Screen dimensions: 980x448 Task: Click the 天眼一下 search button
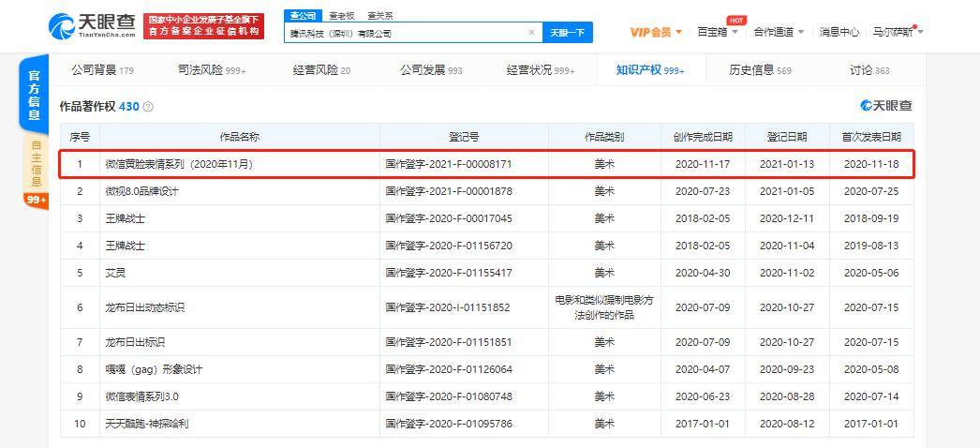click(x=568, y=33)
